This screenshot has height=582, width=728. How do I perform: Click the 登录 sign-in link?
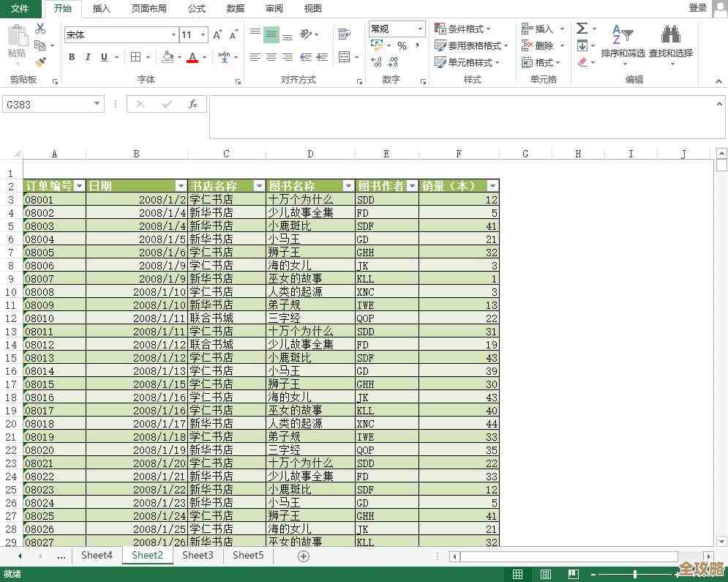pyautogui.click(x=697, y=8)
